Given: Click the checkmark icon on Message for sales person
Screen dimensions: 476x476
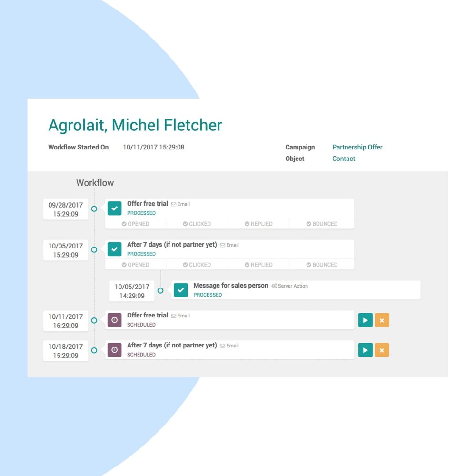Looking at the screenshot, I should click(x=181, y=290).
